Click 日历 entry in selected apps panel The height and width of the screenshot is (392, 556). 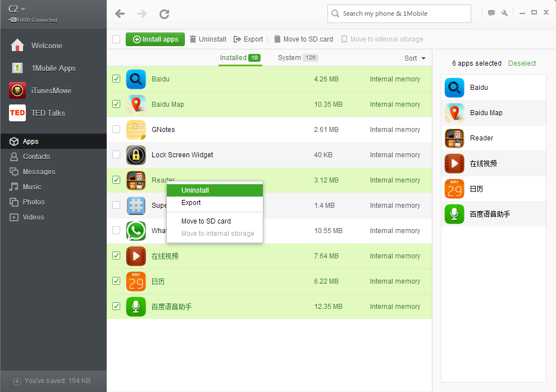(x=494, y=189)
